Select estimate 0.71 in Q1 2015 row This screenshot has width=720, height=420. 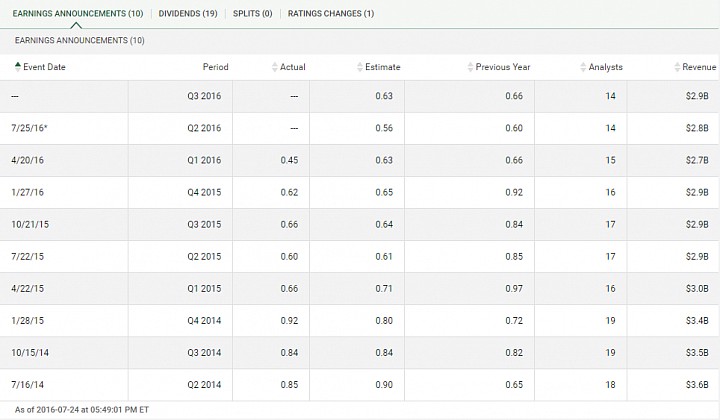(x=384, y=289)
